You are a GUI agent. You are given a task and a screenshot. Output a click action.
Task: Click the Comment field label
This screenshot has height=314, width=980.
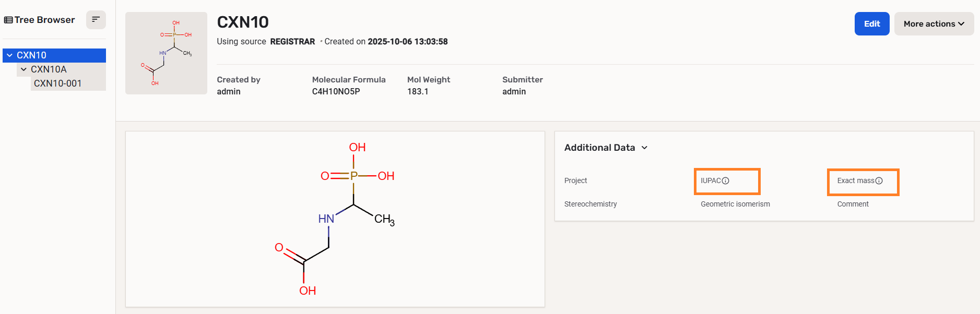coord(853,204)
